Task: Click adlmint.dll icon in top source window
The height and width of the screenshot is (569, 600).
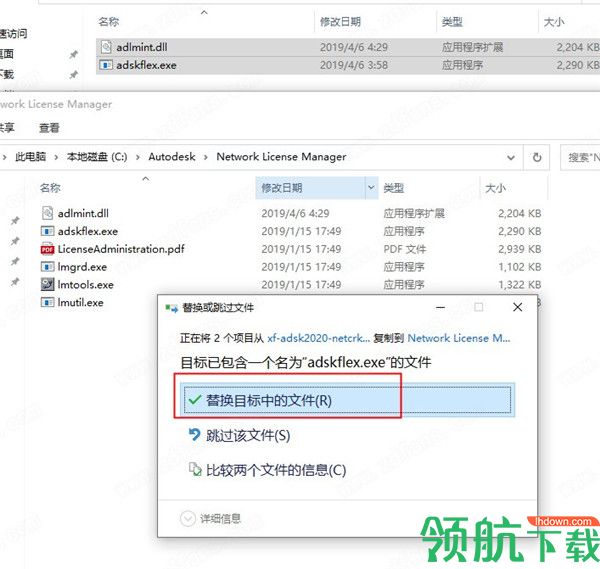Action: (106, 47)
